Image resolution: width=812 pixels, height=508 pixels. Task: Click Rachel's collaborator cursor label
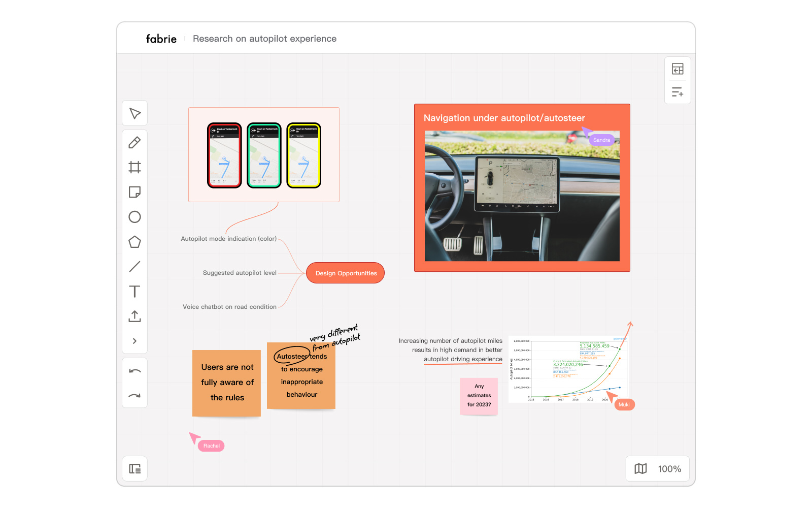212,446
